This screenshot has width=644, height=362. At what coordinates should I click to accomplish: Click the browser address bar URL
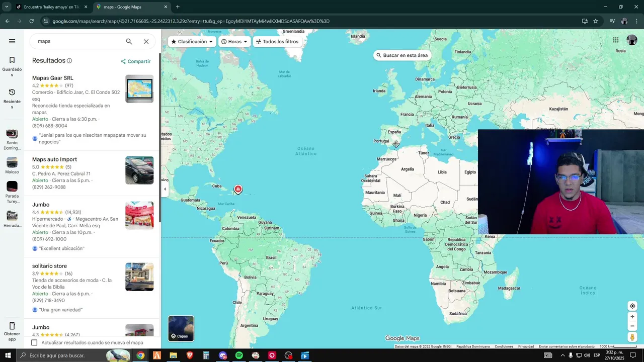191,21
